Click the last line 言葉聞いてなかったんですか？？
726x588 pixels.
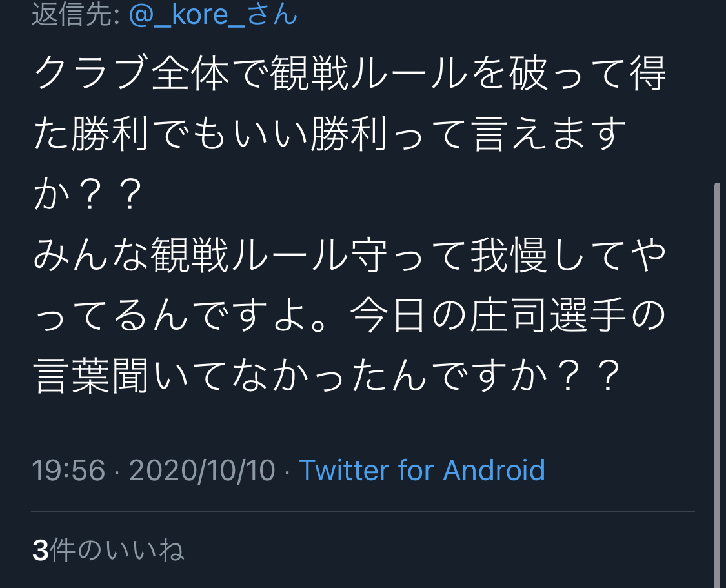[327, 376]
